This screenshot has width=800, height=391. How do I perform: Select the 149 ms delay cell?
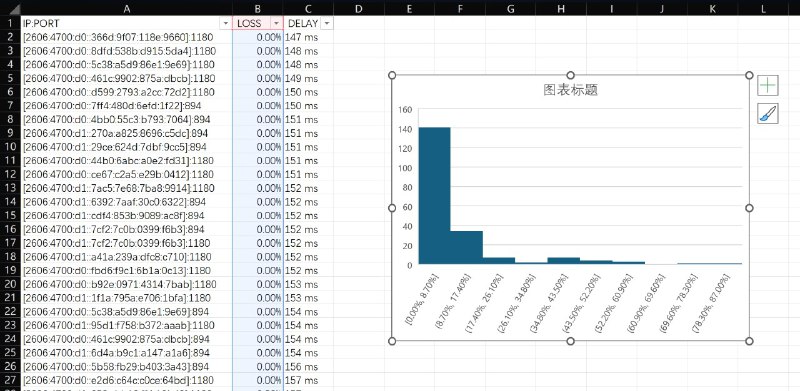point(308,78)
